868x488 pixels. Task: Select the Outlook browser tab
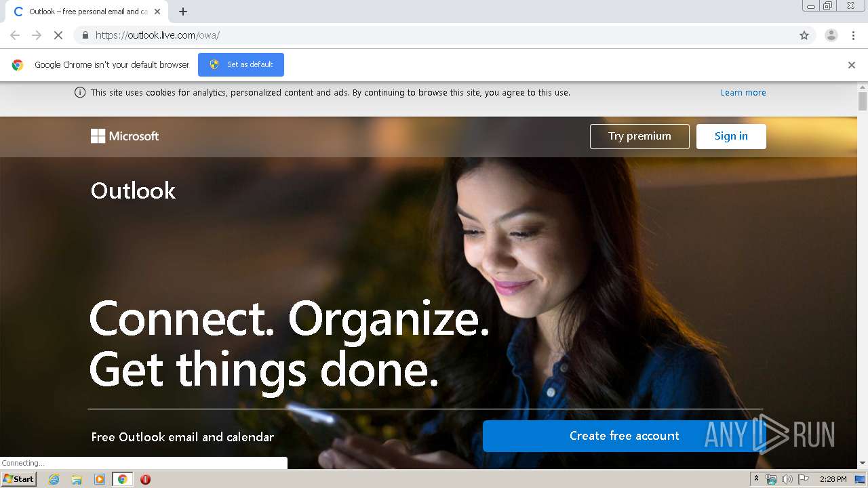[87, 12]
